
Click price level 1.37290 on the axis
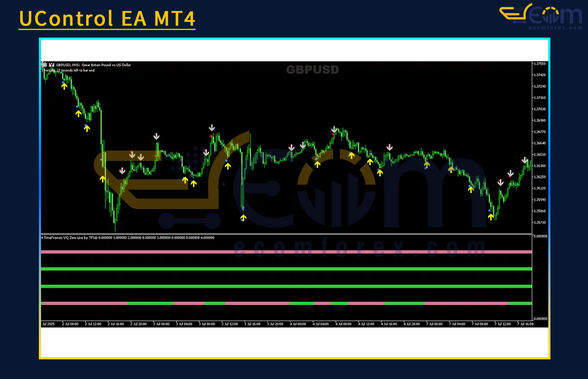[540, 86]
